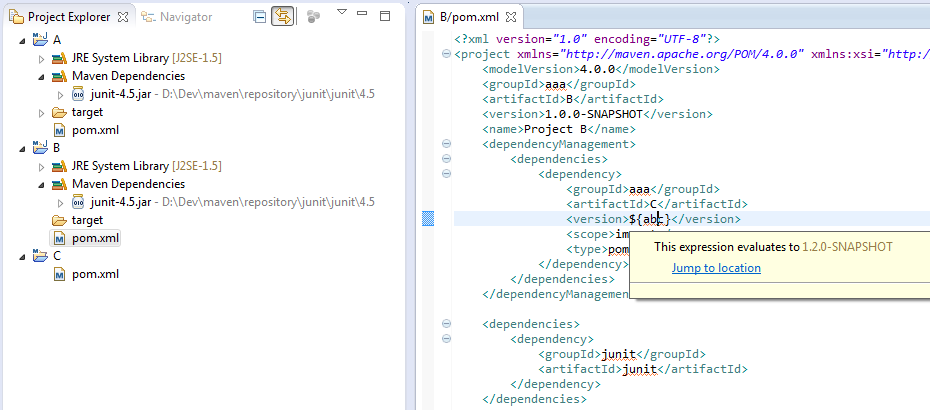The width and height of the screenshot is (930, 410).
Task: Select pom.xml label under project C
Action: tap(95, 274)
